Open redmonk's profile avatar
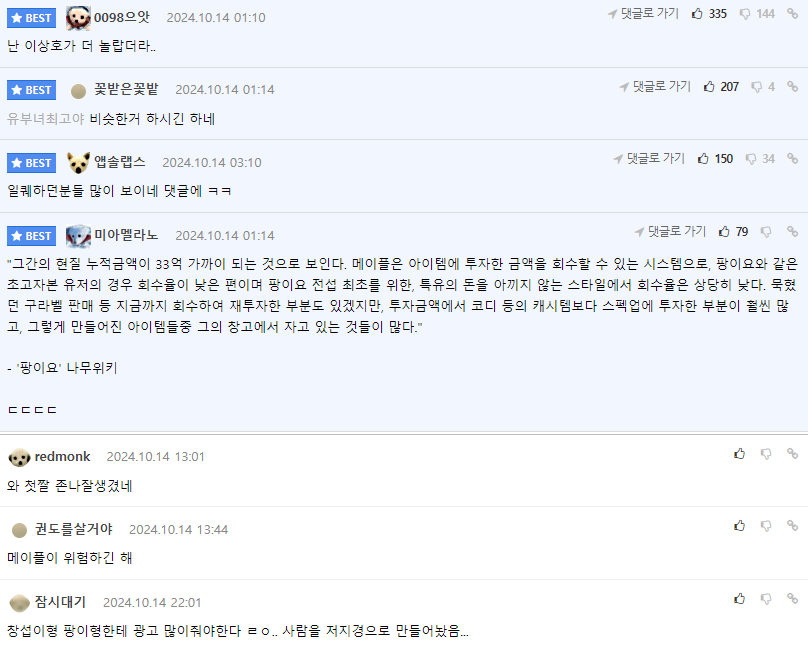 click(19, 457)
